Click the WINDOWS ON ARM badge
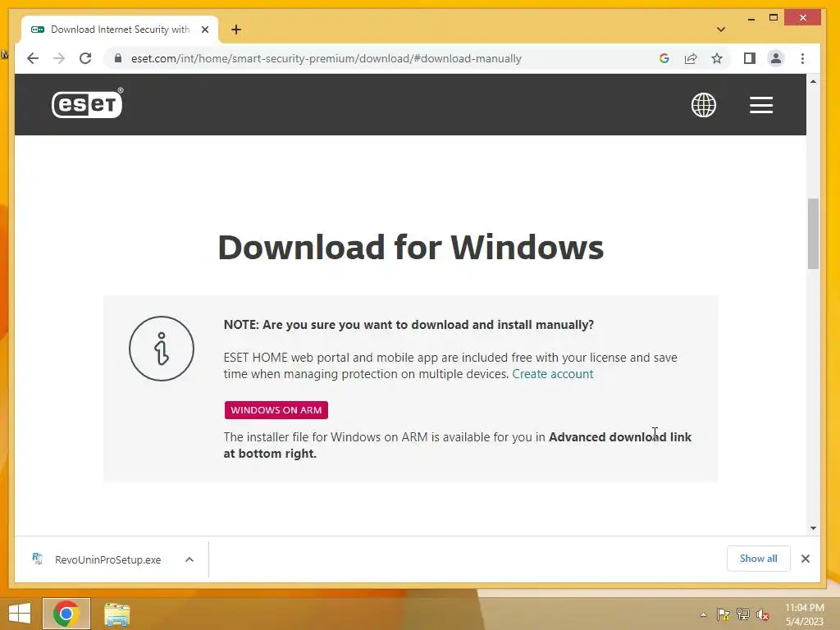Screen dimensions: 840x630 [276, 410]
